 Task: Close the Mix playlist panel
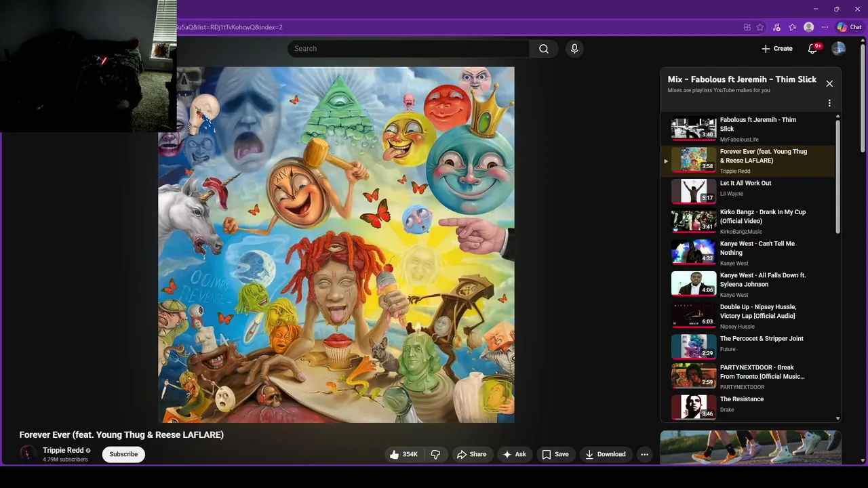(x=829, y=83)
